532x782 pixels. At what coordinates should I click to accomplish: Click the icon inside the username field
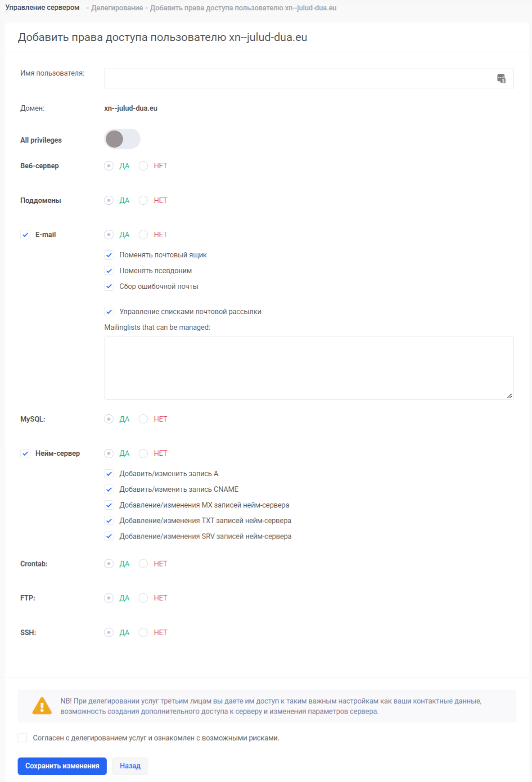[501, 79]
